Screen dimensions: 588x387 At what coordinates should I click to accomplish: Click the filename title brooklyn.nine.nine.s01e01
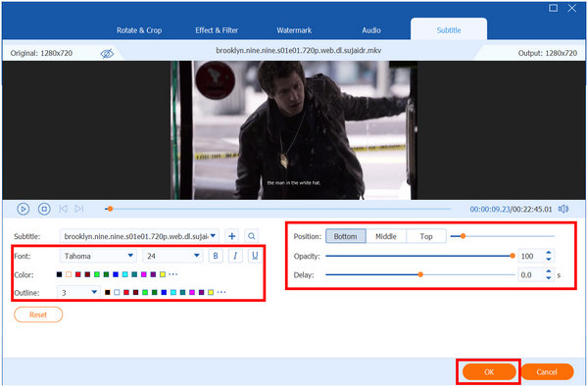[x=299, y=51]
